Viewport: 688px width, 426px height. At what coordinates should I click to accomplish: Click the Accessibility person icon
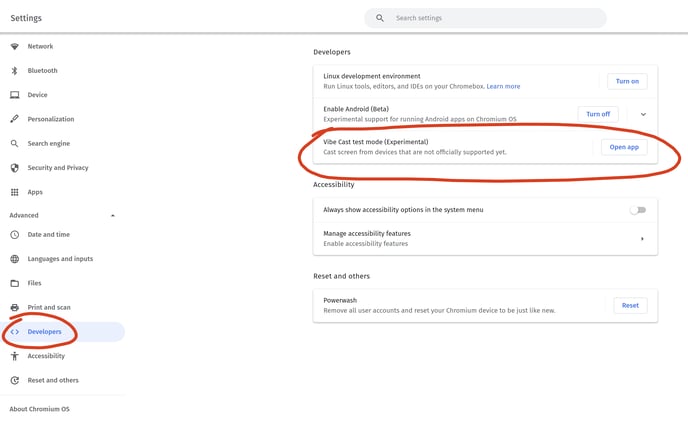14,356
